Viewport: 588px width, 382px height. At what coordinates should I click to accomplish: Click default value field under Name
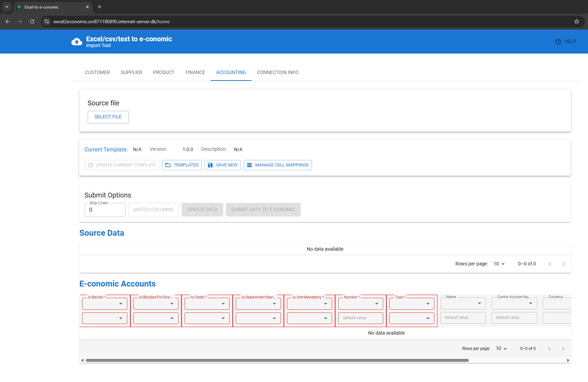[x=463, y=318]
